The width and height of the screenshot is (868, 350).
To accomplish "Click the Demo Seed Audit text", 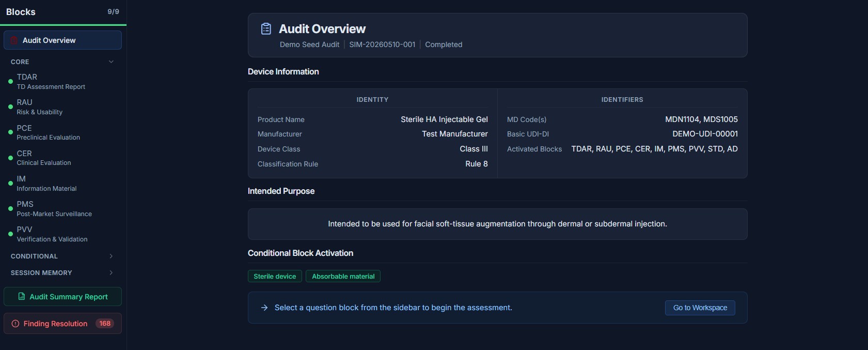I will click(309, 44).
